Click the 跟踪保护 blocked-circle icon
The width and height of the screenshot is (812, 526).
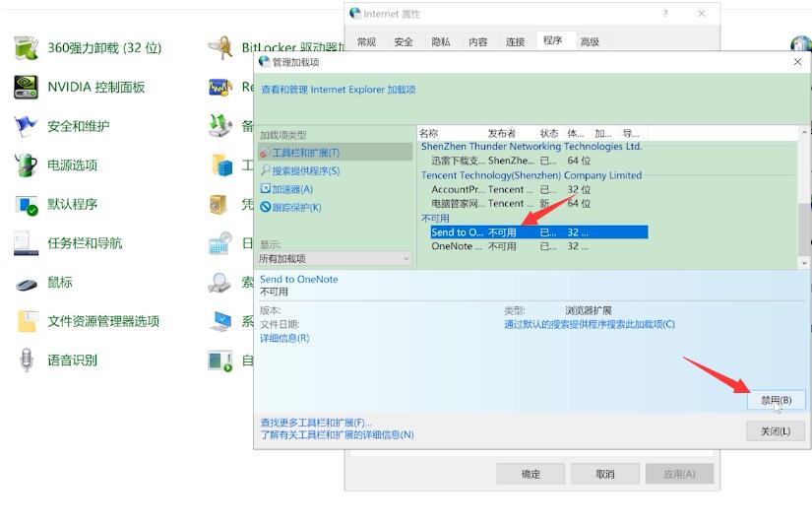point(265,207)
